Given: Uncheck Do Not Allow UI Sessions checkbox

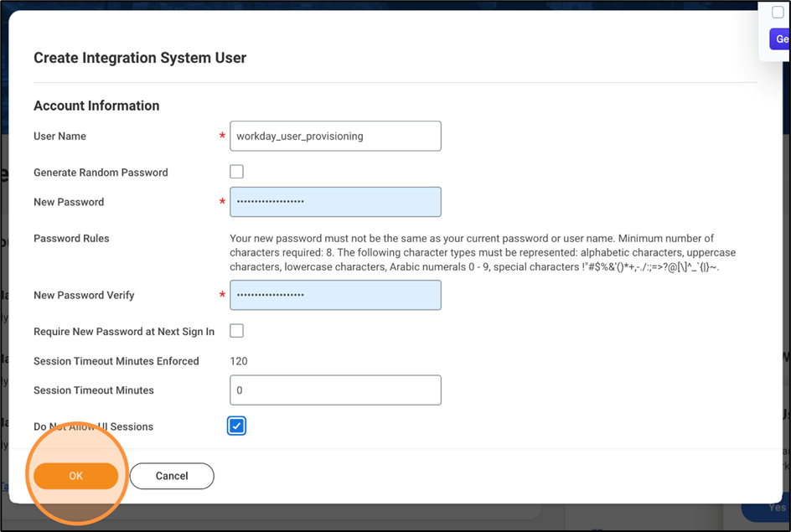Looking at the screenshot, I should tap(236, 426).
